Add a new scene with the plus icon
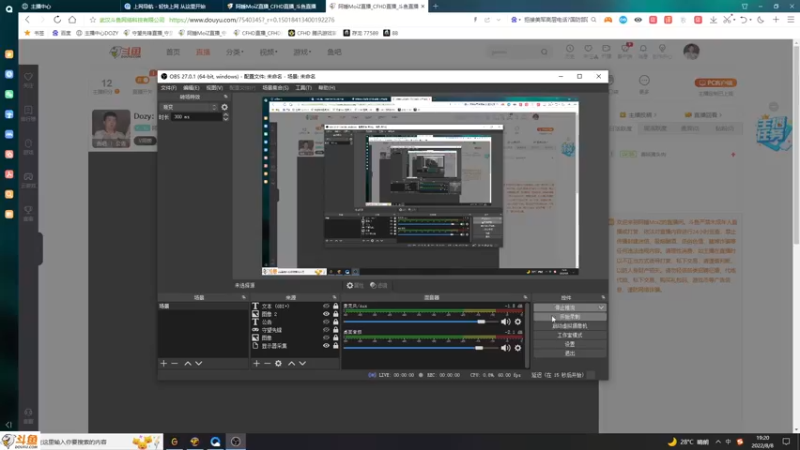Screen dimensions: 800x450 coord(163,363)
